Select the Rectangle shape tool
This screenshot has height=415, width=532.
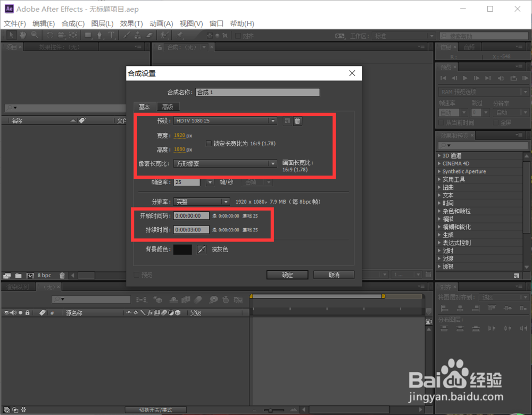pyautogui.click(x=88, y=35)
